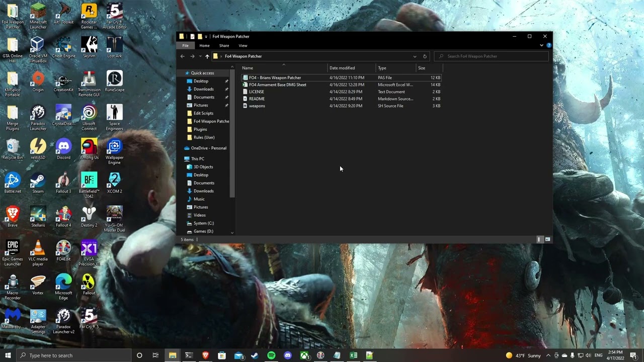644x362 pixels.
Task: Switch to the View ribbon tab
Action: point(243,46)
